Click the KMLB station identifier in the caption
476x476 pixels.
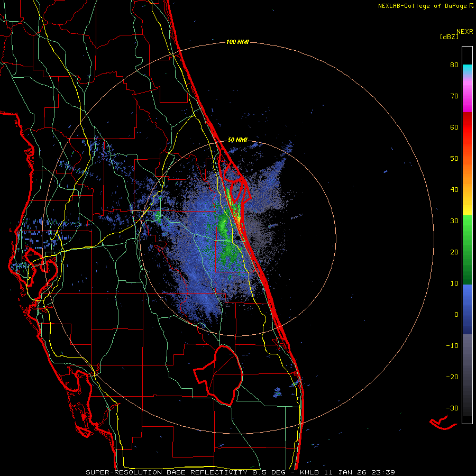tap(311, 472)
